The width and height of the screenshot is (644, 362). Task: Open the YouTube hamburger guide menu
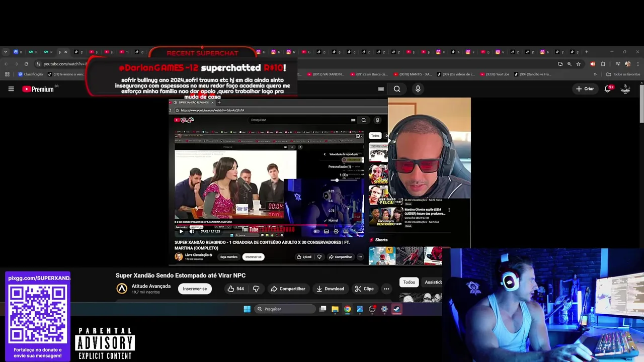[x=11, y=89]
